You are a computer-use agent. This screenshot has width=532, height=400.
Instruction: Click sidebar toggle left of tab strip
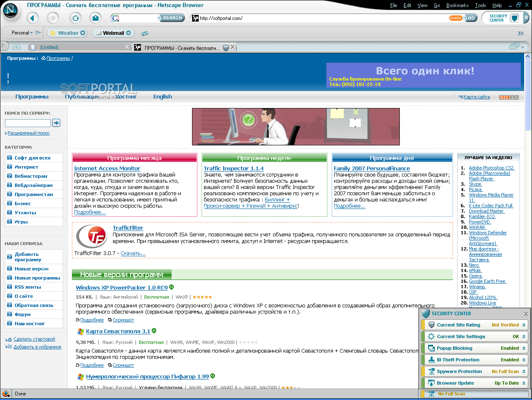(x=4, y=46)
